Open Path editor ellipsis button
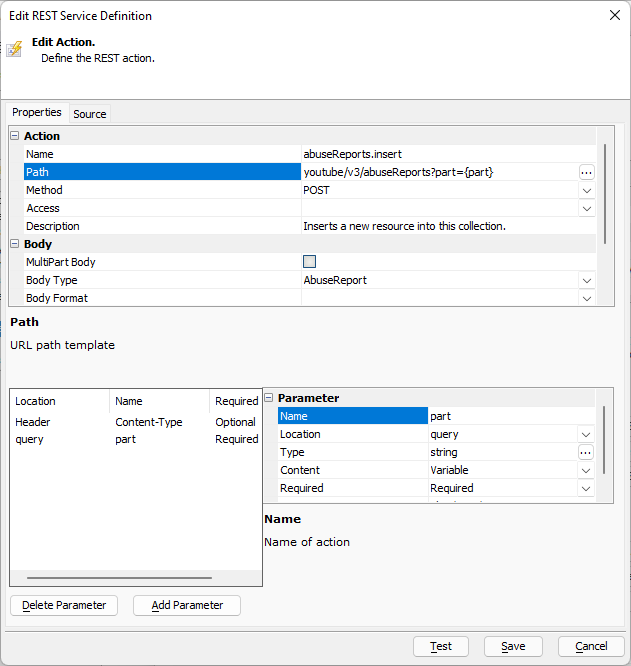The image size is (631, 666). tap(586, 172)
